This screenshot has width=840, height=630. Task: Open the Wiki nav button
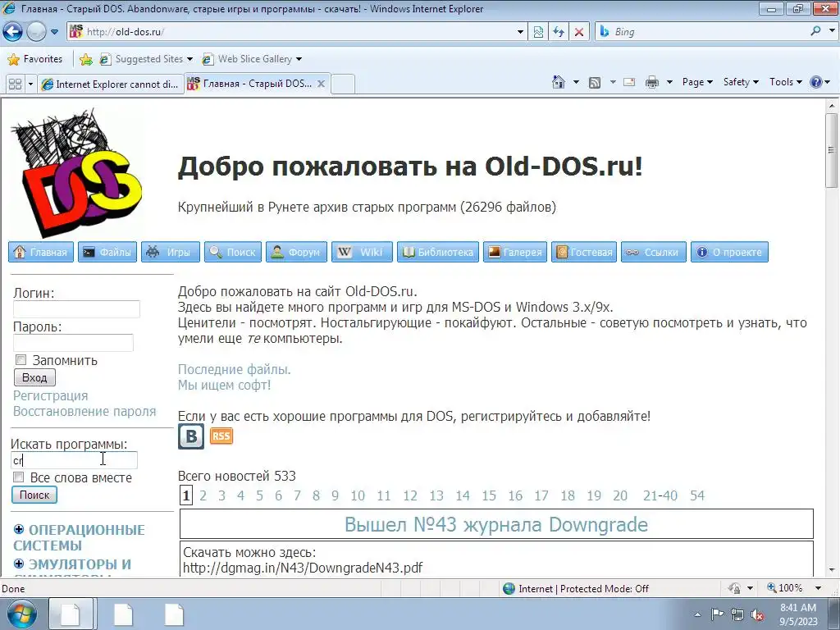(x=362, y=253)
